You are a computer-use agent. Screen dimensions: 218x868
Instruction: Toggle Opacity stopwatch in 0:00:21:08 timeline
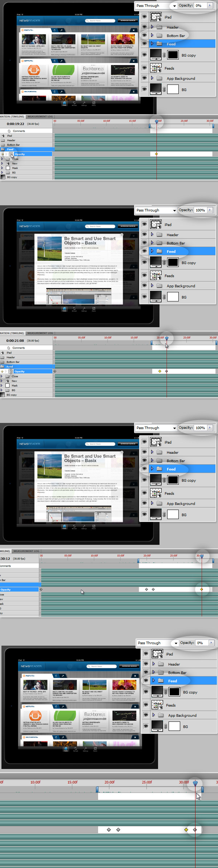coord(11,371)
